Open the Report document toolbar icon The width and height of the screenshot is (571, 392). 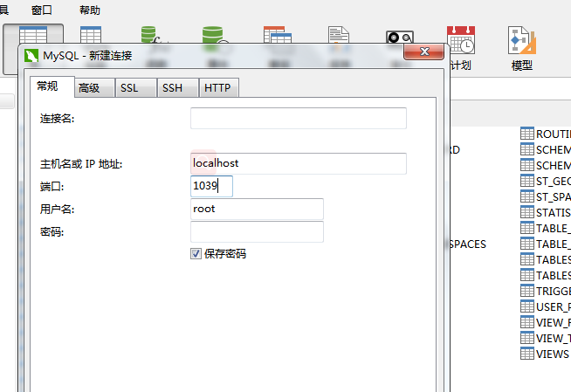[339, 35]
